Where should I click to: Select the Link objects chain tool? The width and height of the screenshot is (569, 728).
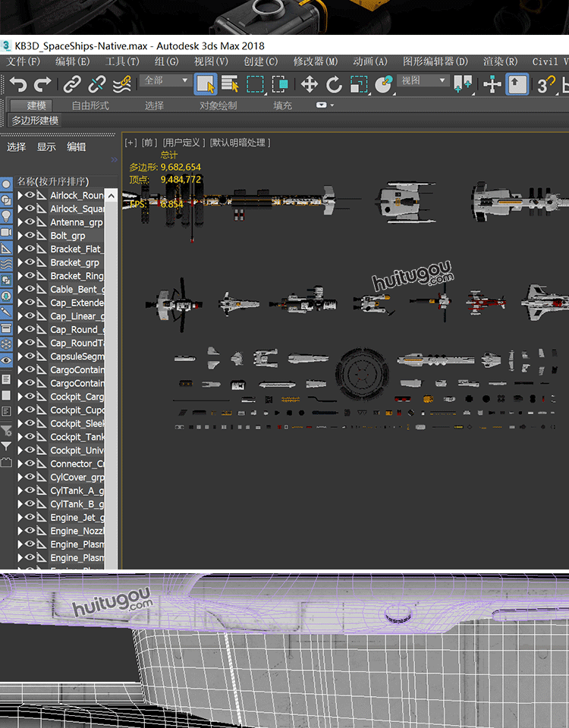(x=72, y=84)
